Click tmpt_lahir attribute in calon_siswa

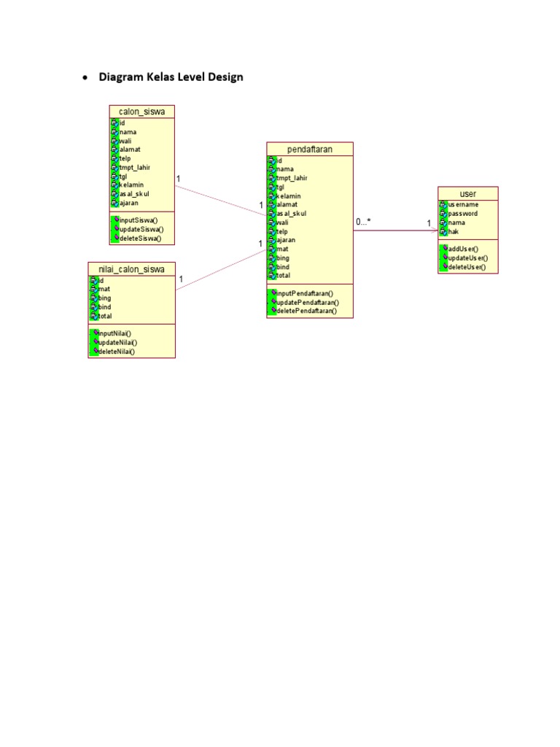pyautogui.click(x=134, y=168)
